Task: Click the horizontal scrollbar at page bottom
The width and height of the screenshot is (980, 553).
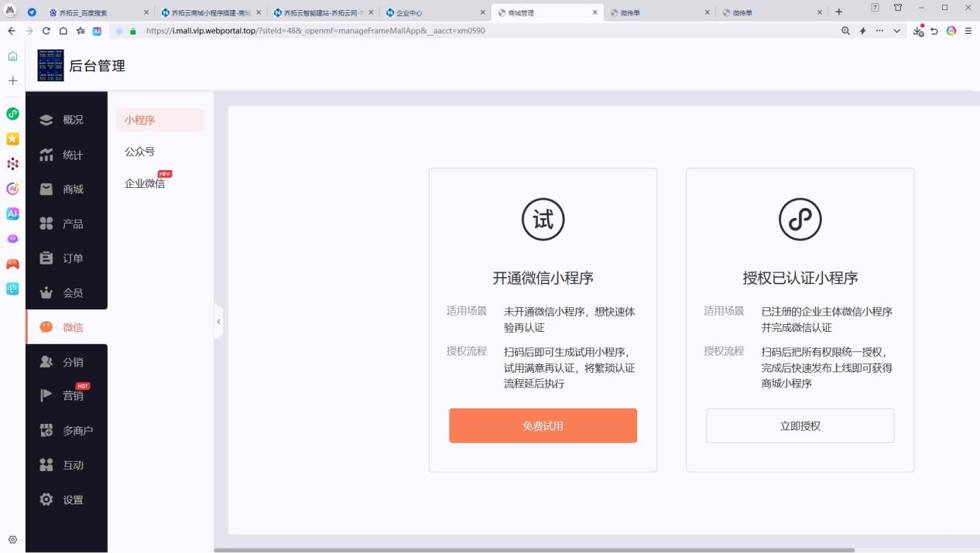Action: click(534, 550)
